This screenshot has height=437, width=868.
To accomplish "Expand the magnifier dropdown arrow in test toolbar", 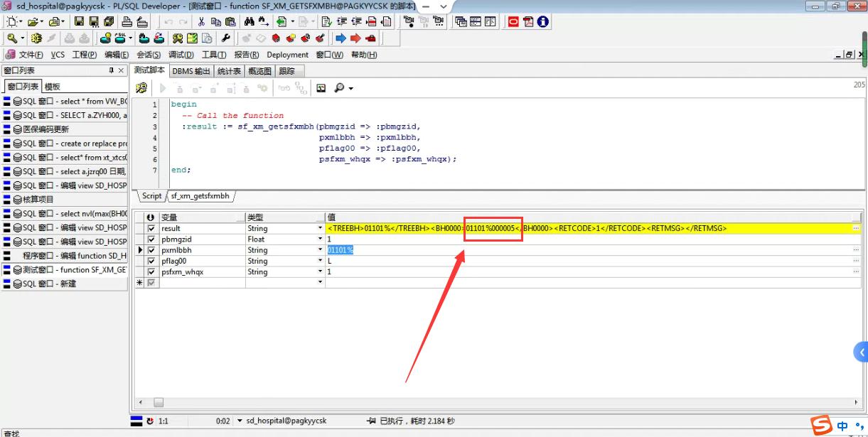I will (x=350, y=89).
